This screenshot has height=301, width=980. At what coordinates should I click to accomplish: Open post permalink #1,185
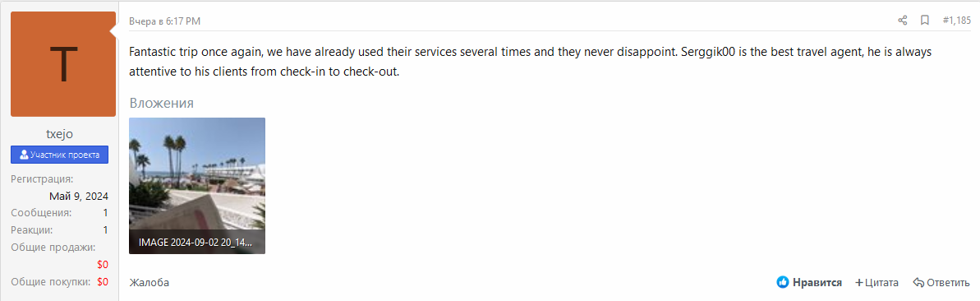click(x=956, y=21)
